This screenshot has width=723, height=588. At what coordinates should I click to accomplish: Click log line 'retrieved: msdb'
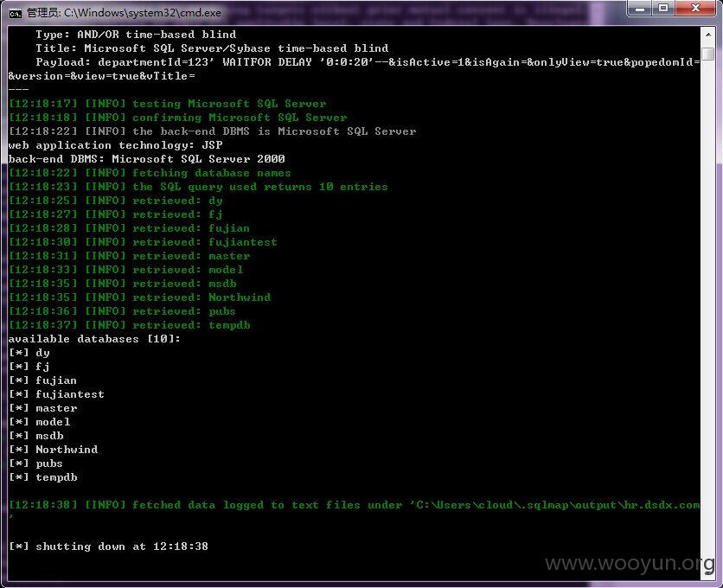click(x=122, y=284)
